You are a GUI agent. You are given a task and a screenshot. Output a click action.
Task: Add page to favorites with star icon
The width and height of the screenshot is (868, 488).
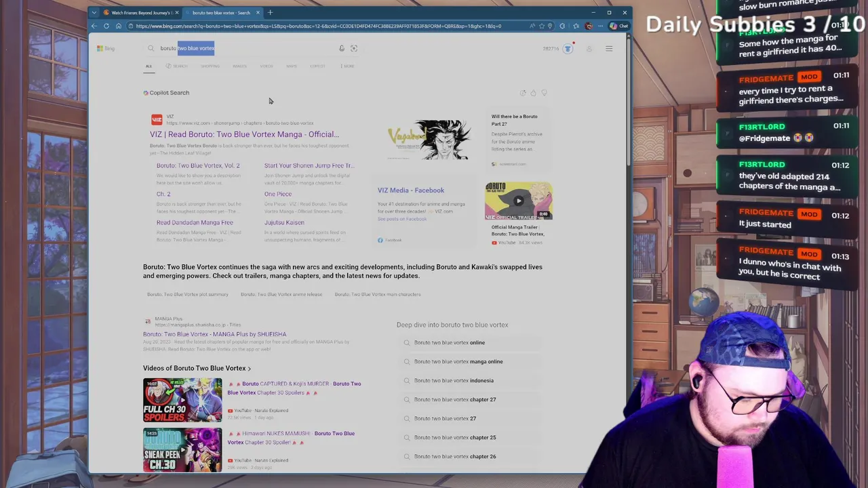(541, 26)
